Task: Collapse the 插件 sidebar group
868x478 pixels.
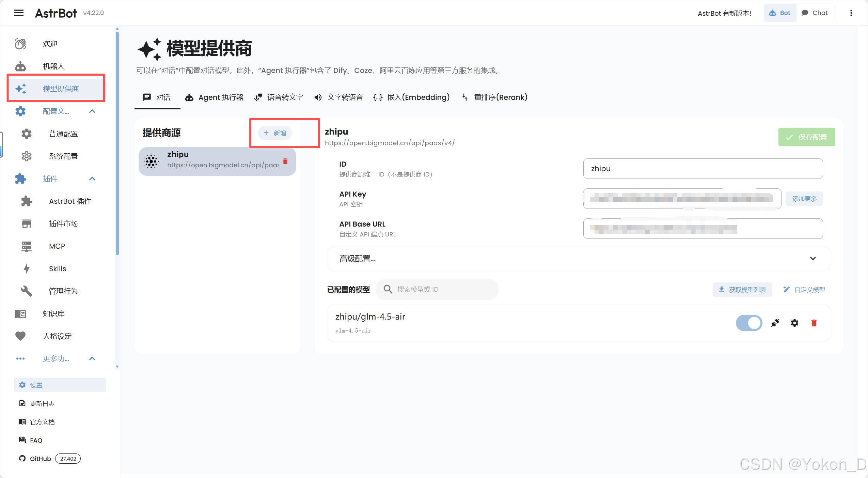Action: [92, 179]
